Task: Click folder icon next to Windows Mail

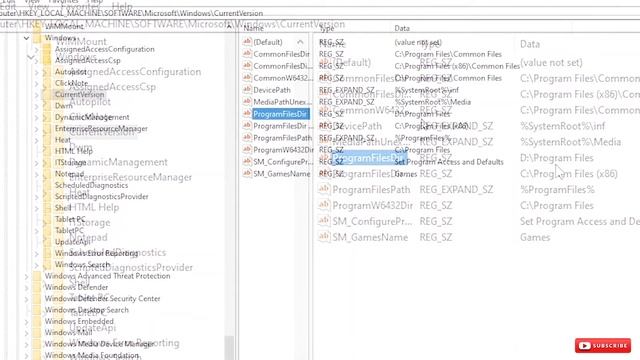Action: (x=37, y=333)
